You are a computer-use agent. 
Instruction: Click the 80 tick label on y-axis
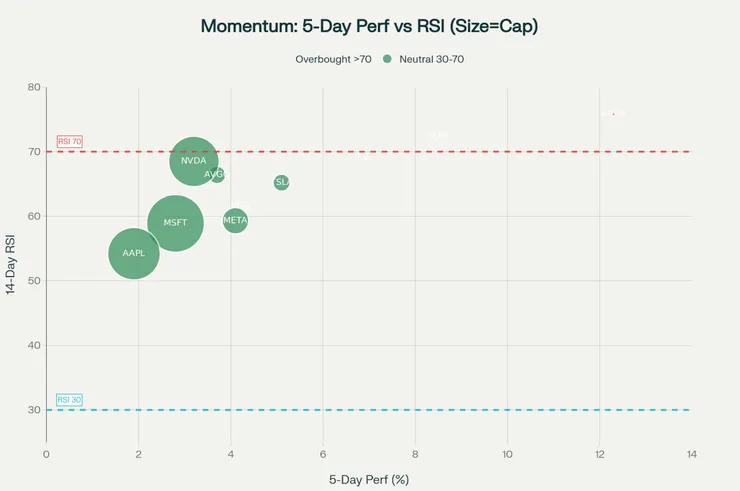(x=34, y=87)
